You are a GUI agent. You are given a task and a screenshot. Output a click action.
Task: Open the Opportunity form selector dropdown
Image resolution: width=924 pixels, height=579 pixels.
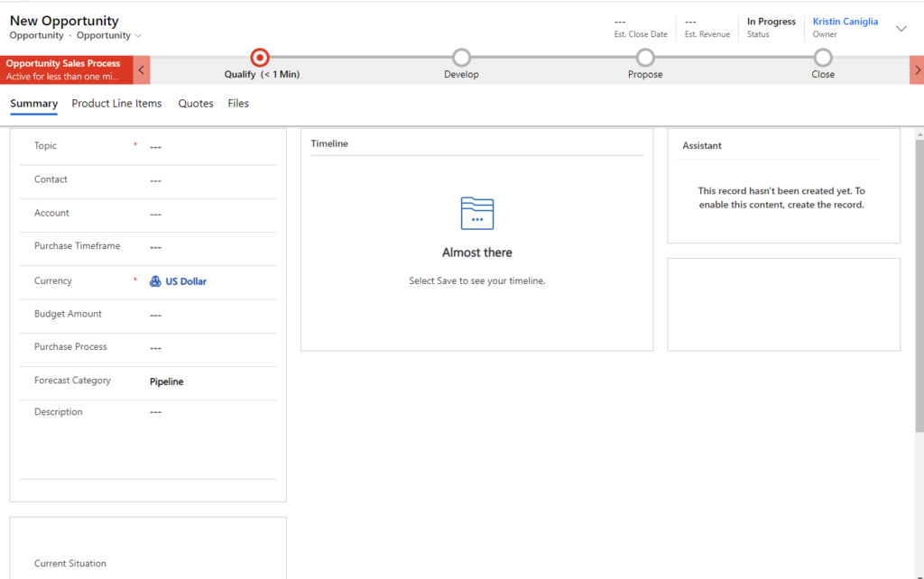pyautogui.click(x=109, y=35)
